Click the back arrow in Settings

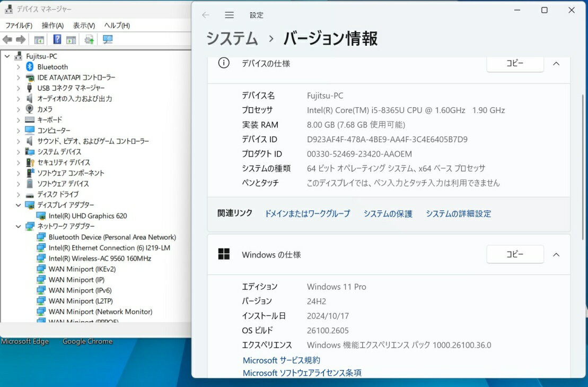tap(206, 15)
